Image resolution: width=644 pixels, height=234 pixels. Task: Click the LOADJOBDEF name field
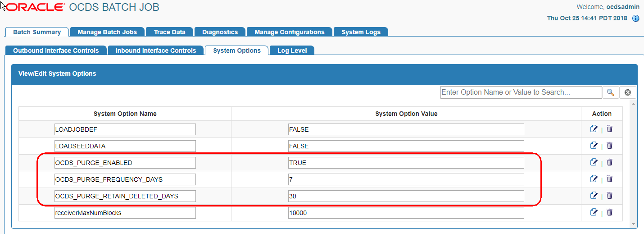(x=125, y=129)
